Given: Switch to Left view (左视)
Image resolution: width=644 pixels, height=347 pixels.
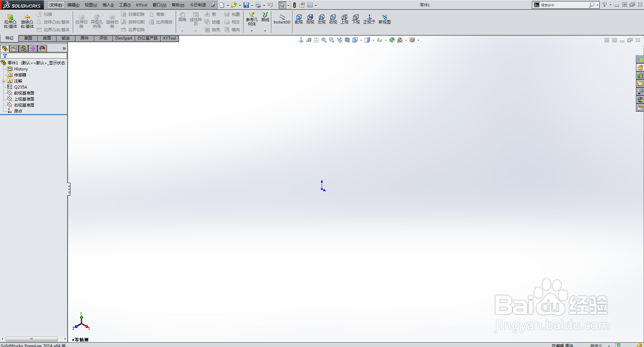Looking at the screenshot, I should [x=322, y=19].
